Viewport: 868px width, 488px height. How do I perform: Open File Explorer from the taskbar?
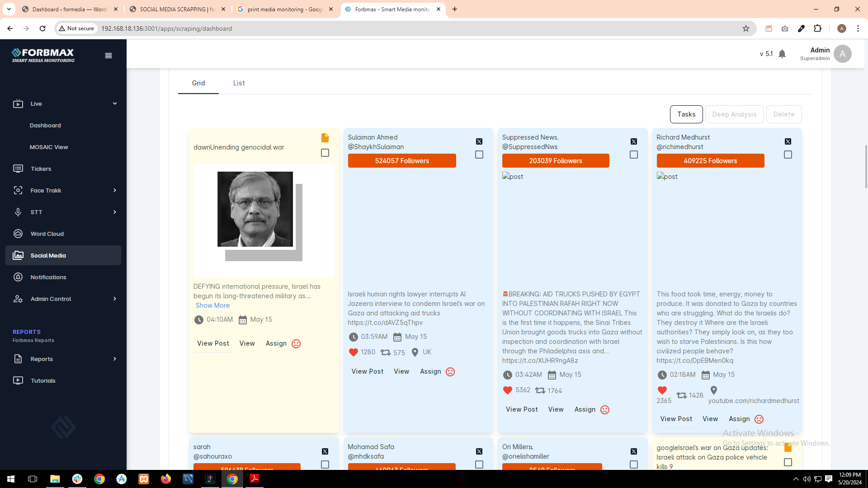click(x=55, y=479)
